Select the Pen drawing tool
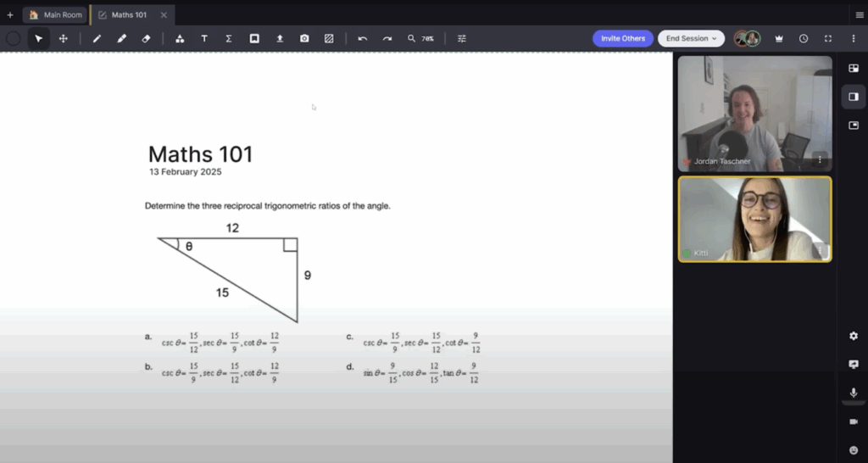This screenshot has width=868, height=463. click(x=97, y=39)
